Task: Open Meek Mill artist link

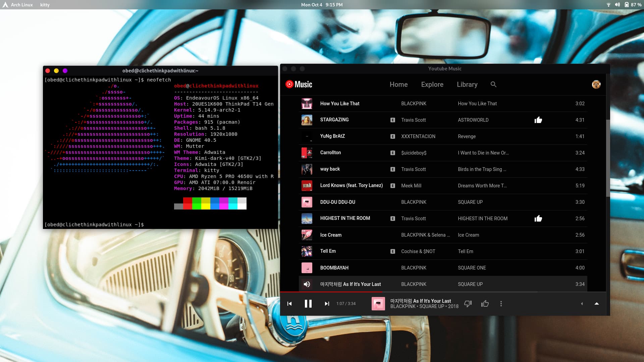Action: pyautogui.click(x=411, y=186)
